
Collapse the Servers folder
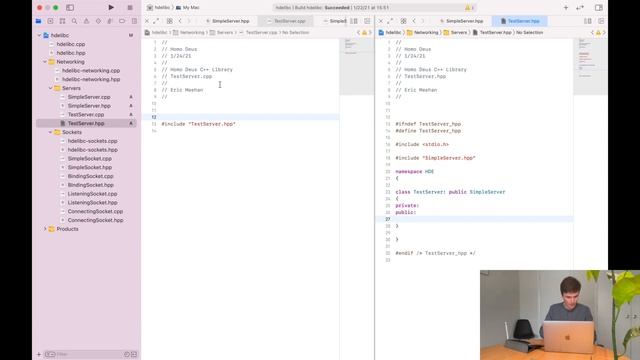point(51,88)
